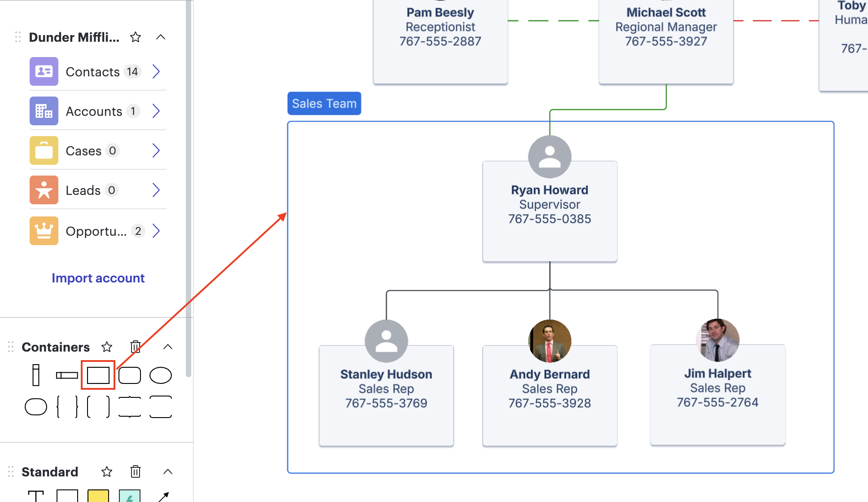Click phone number 767-555-3769
The width and height of the screenshot is (868, 502).
(x=386, y=403)
